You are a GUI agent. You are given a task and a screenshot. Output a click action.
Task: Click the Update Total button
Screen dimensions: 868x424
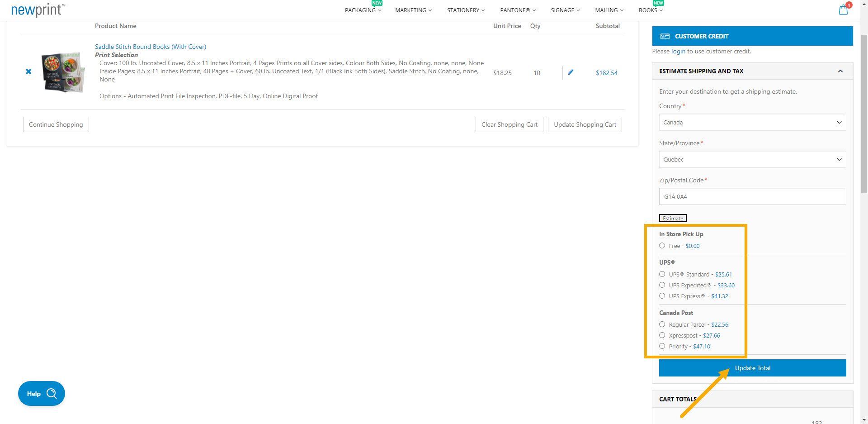(752, 367)
